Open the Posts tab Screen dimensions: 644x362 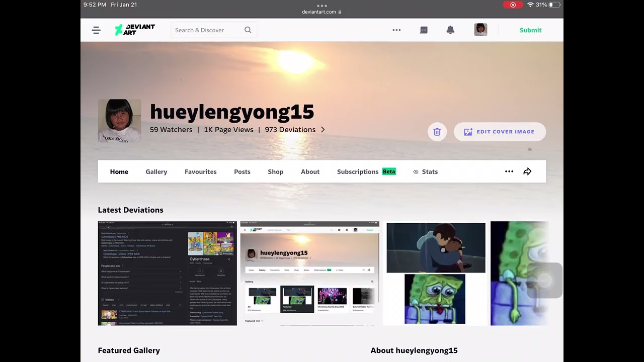[x=242, y=171]
